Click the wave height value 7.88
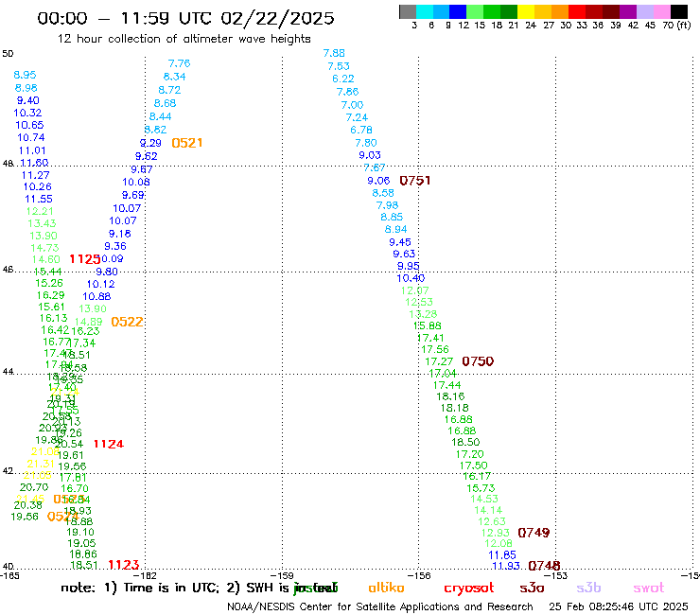 click(x=334, y=53)
